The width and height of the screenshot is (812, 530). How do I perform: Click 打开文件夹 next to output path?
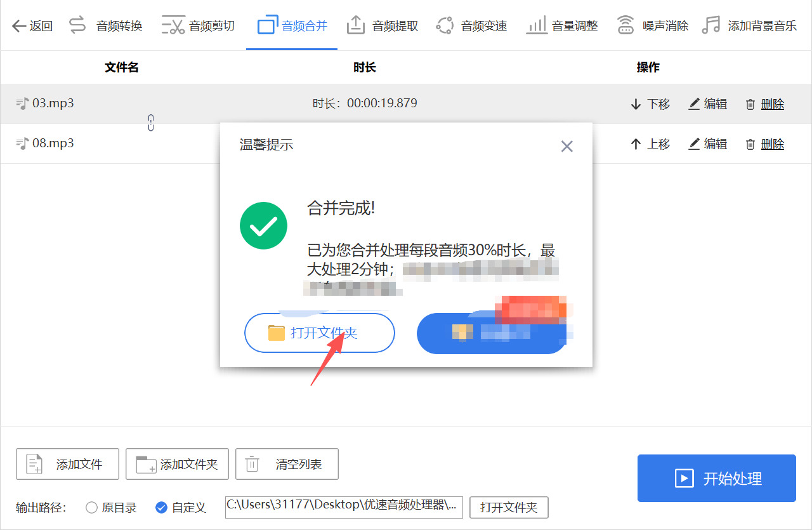coord(509,508)
